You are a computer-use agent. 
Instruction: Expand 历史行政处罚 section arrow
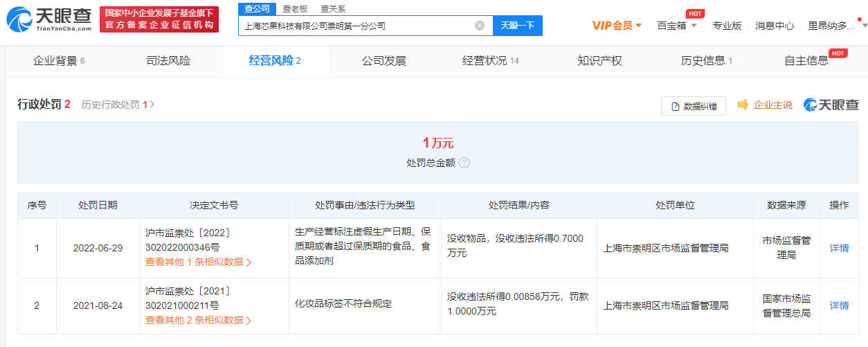pyautogui.click(x=152, y=105)
